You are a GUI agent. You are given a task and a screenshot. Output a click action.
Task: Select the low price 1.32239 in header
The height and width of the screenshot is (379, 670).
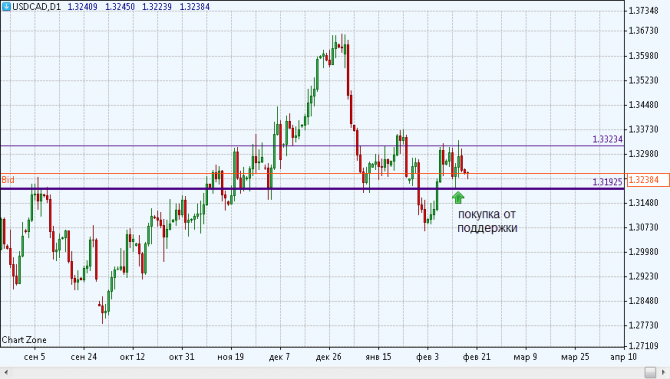[157, 7]
